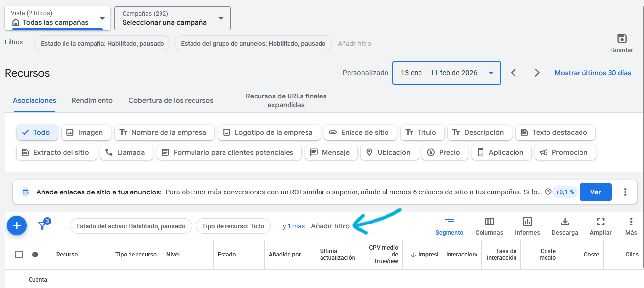This screenshot has width=644, height=288.
Task: Click Mostrar últimos 30 días link
Action: tap(592, 73)
